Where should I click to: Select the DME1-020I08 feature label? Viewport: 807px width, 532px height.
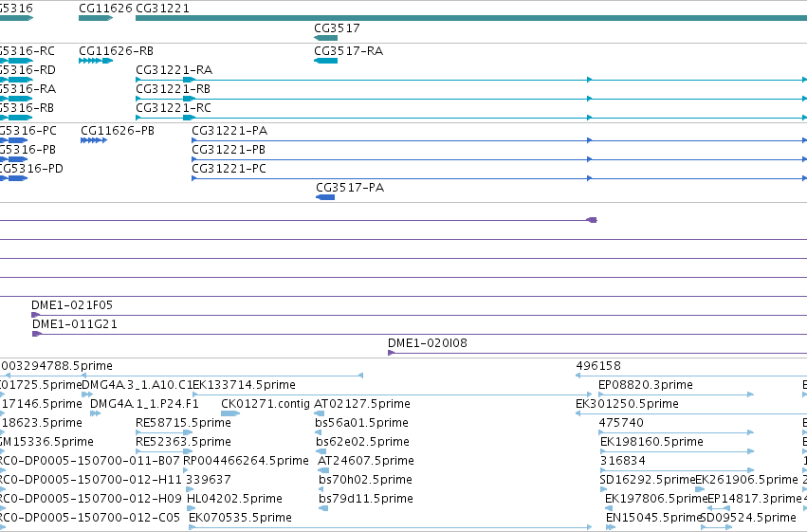coord(428,343)
